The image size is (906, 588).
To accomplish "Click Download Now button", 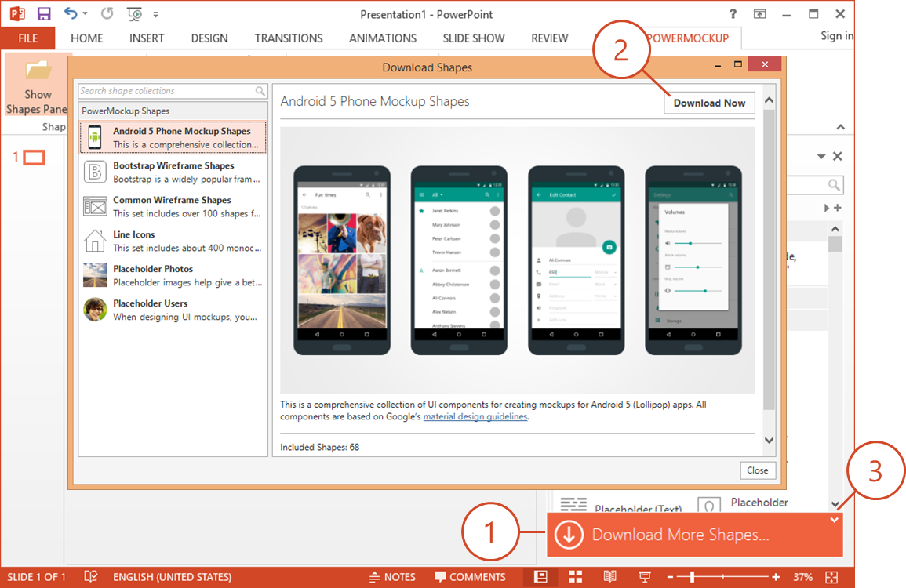I will point(709,103).
